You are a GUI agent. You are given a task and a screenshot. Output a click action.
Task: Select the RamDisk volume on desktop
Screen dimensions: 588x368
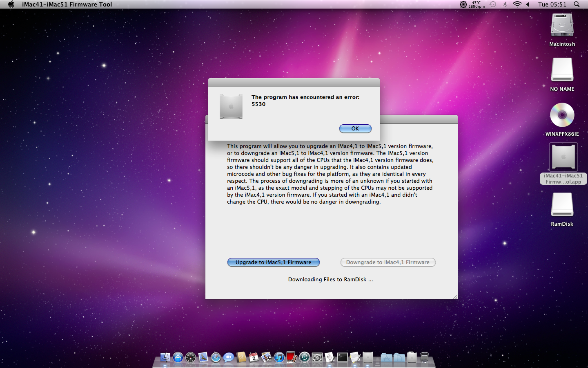click(x=562, y=209)
